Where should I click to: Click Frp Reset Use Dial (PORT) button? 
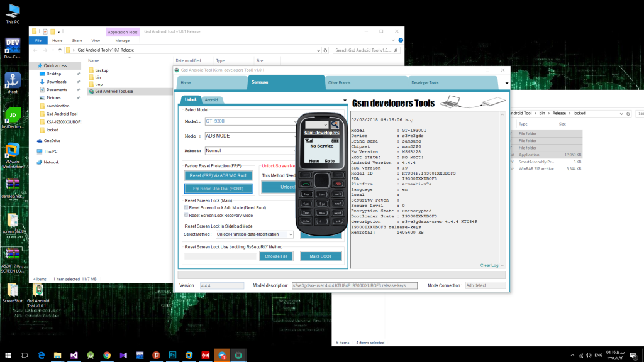pyautogui.click(x=218, y=189)
